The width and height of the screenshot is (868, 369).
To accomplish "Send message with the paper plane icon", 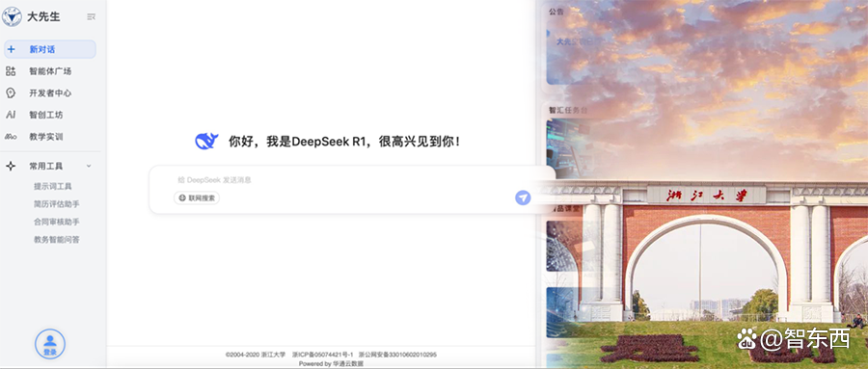I will [523, 198].
